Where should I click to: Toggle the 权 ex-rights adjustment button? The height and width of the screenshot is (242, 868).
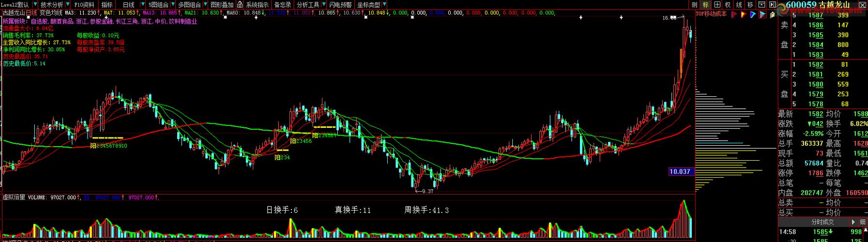click(x=728, y=5)
